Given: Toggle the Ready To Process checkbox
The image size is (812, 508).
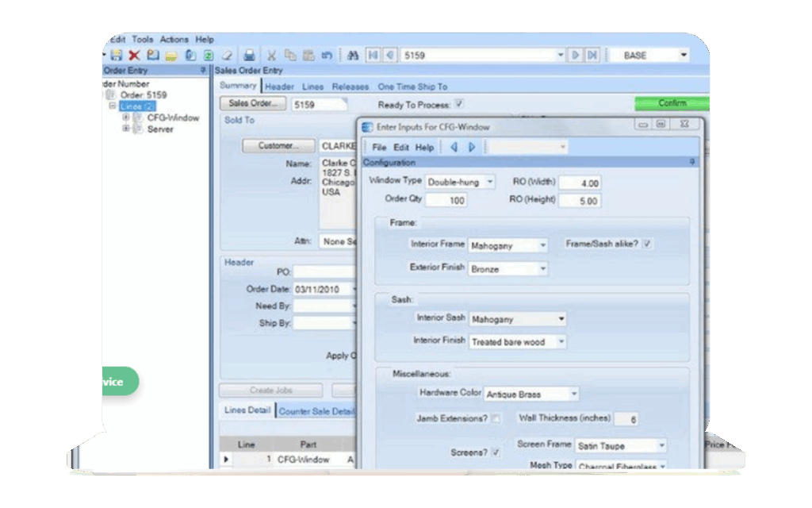Looking at the screenshot, I should (x=459, y=104).
